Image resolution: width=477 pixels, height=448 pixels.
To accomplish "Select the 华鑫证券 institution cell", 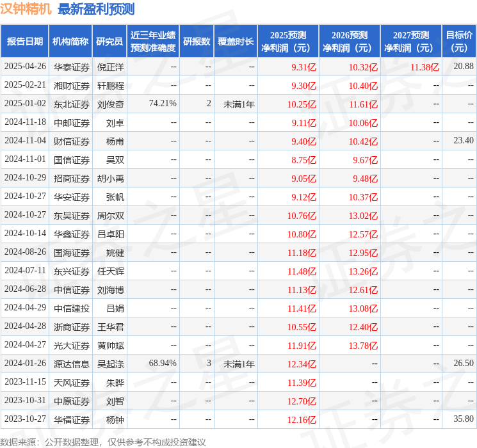I will click(72, 234).
